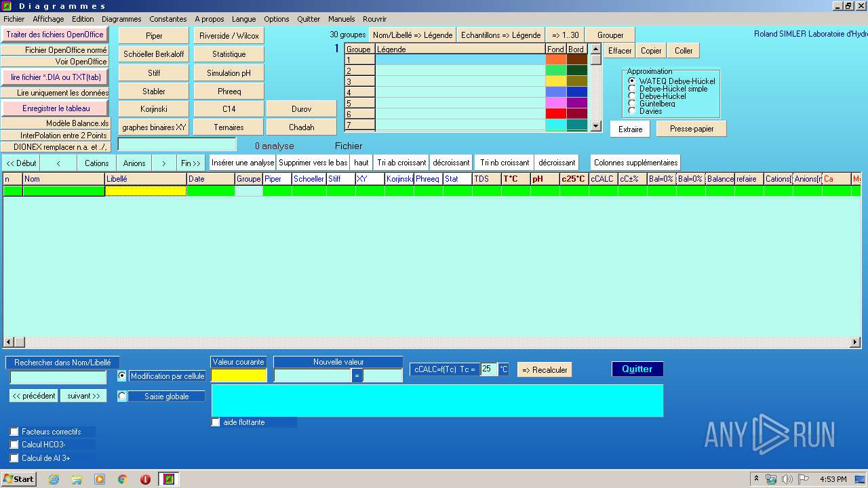The width and height of the screenshot is (868, 488).
Task: Click up arrow of legend group list
Action: click(x=596, y=49)
